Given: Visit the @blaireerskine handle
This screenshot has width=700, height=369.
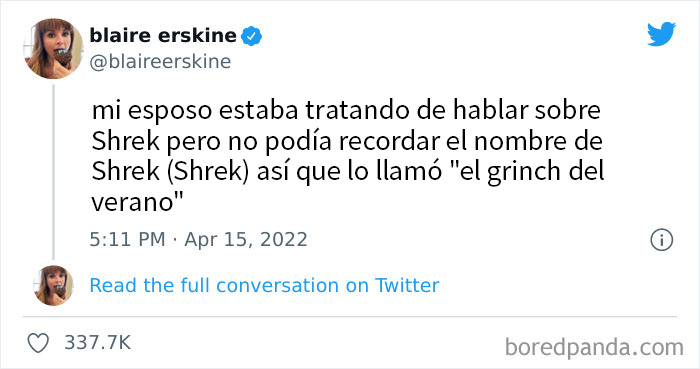Looking at the screenshot, I should point(160,62).
